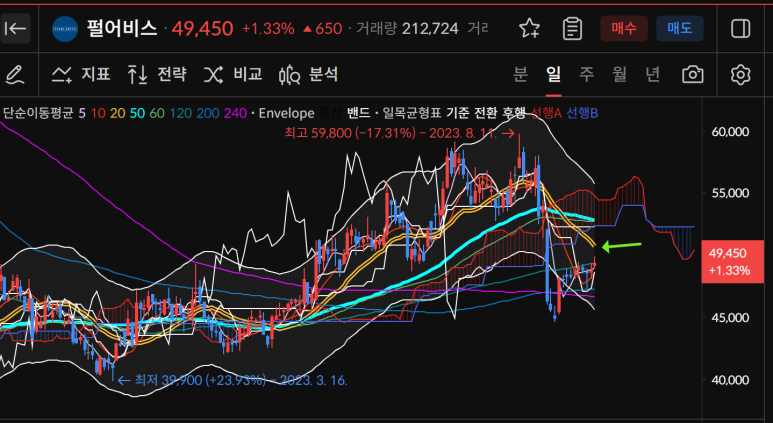The height and width of the screenshot is (423, 773).
Task: Click the 55,000 price axis label
Action: coord(730,193)
